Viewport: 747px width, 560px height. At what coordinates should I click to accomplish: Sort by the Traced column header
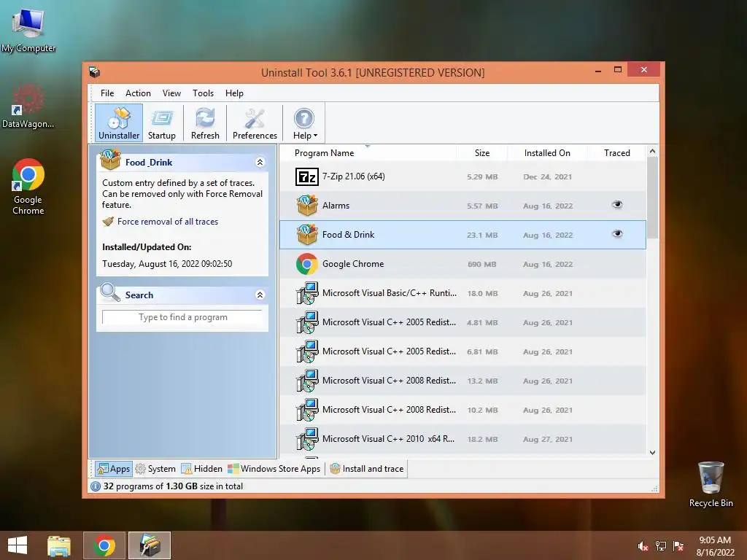(617, 153)
